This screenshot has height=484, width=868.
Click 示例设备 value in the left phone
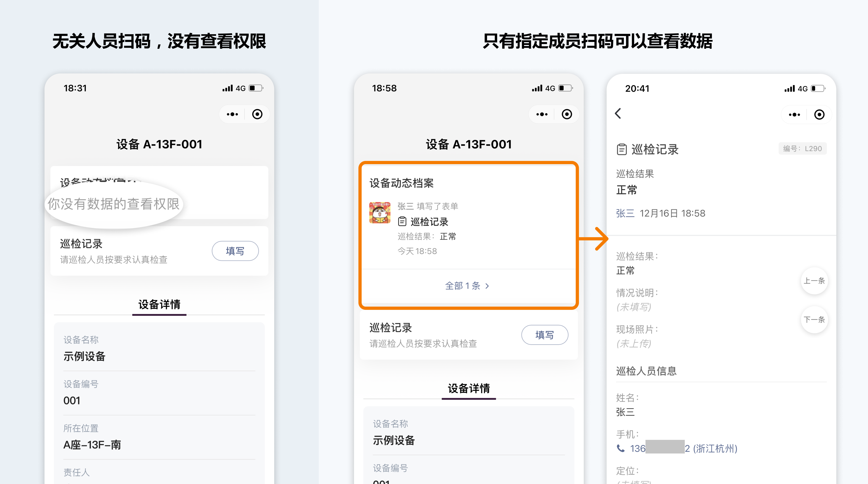tap(84, 357)
